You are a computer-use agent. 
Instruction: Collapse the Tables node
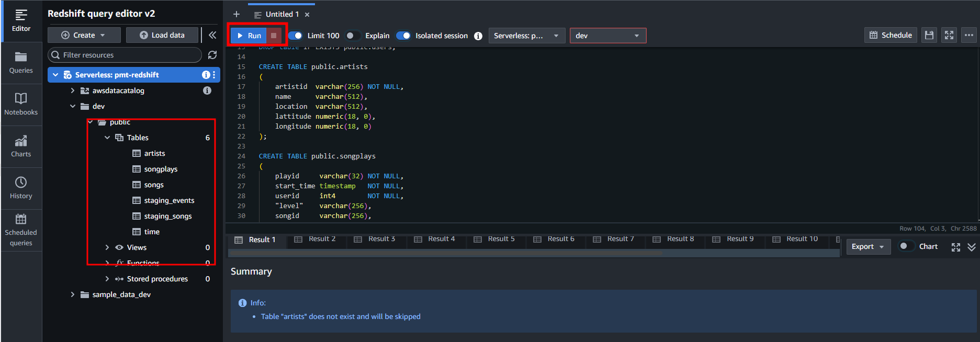(x=107, y=138)
